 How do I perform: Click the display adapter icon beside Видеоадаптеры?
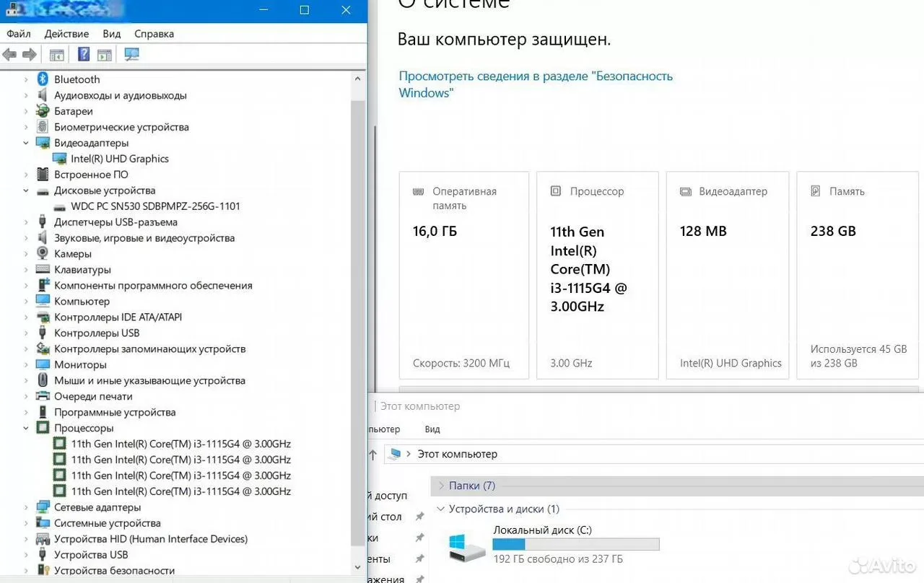click(43, 143)
